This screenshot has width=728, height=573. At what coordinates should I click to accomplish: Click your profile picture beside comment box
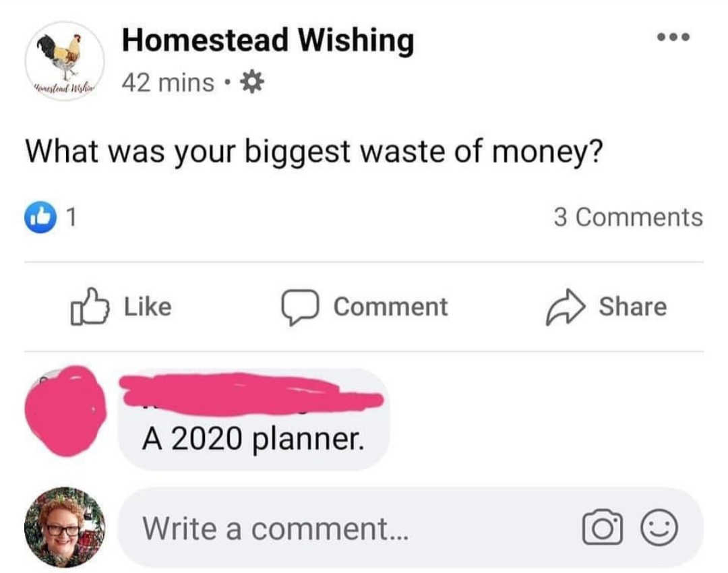tap(65, 526)
